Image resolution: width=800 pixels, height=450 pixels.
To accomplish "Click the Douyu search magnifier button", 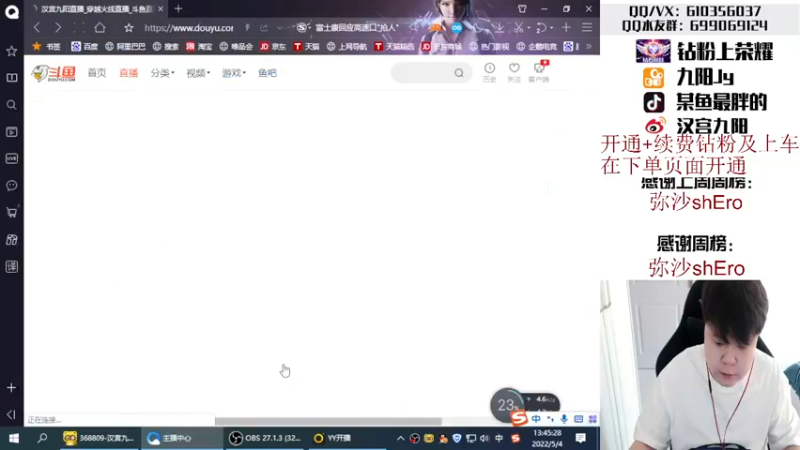I will [459, 73].
